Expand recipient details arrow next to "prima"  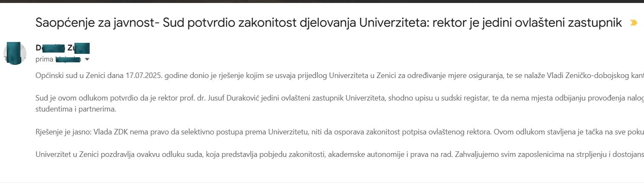click(87, 59)
